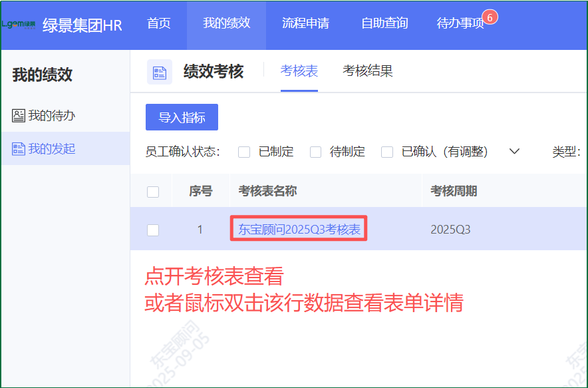Click the 绩效考核 module icon
The image size is (588, 388).
[x=160, y=72]
